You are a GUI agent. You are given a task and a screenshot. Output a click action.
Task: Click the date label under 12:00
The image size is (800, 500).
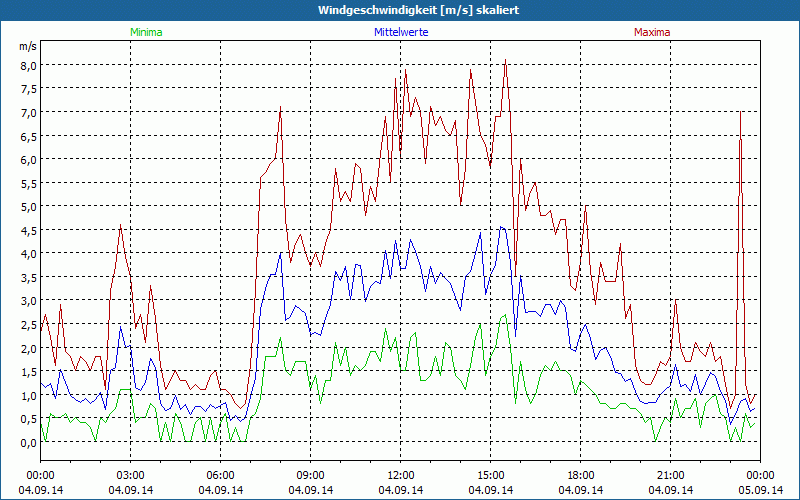pyautogui.click(x=401, y=490)
